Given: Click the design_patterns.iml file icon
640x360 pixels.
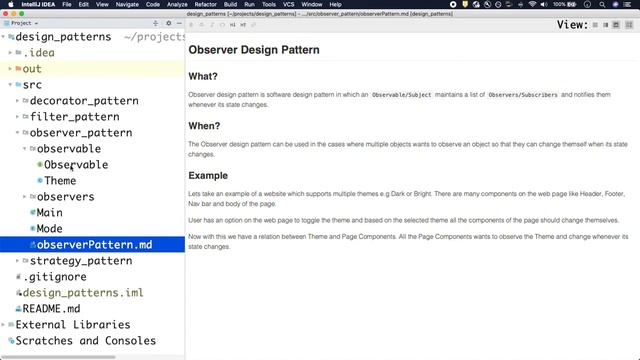Looking at the screenshot, I should coord(18,293).
